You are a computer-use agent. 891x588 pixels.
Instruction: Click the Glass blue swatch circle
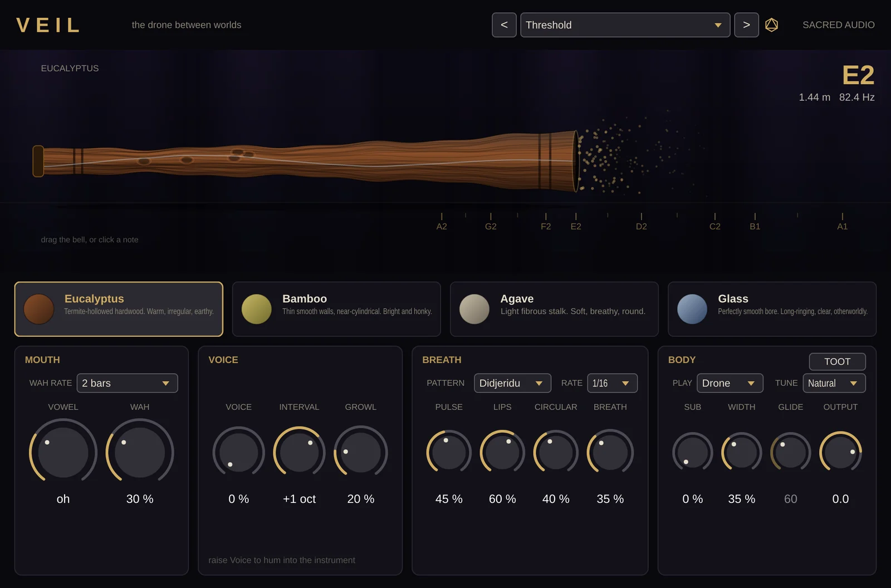[x=692, y=309]
